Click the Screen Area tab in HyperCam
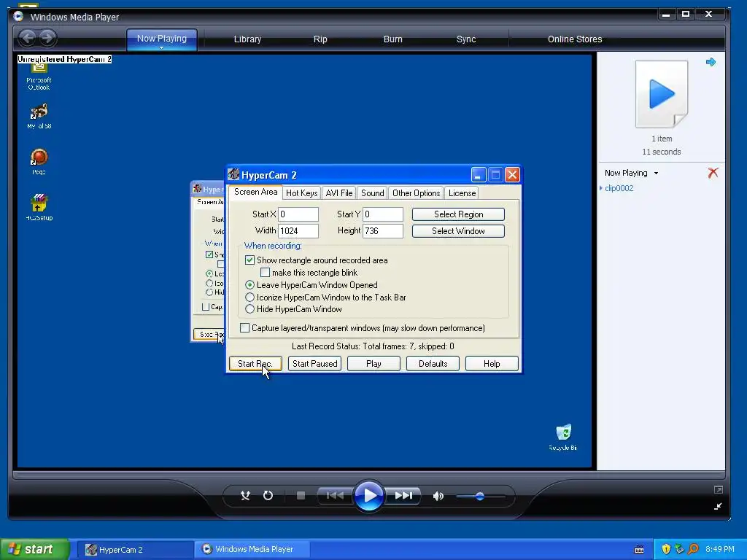747x560 pixels. tap(255, 192)
